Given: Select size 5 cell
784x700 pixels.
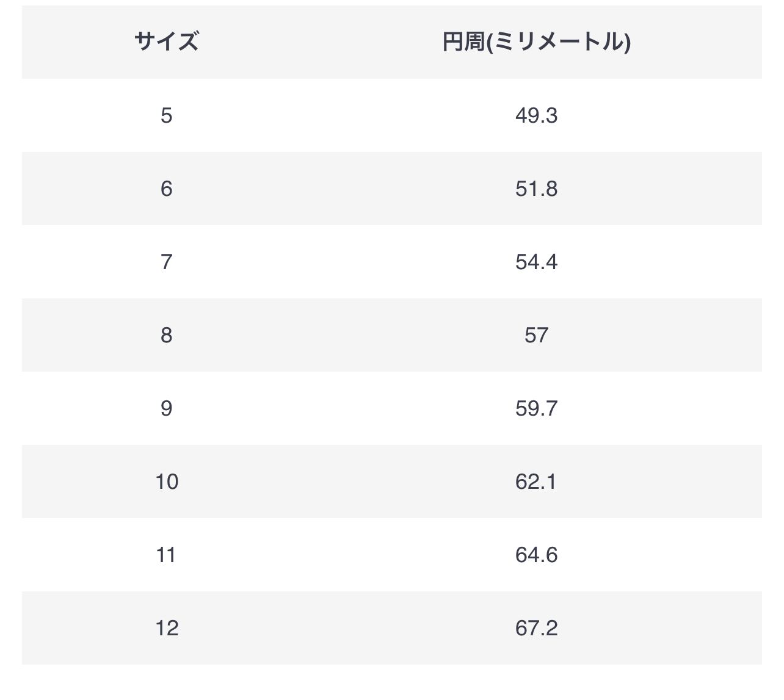Looking at the screenshot, I should (x=166, y=115).
